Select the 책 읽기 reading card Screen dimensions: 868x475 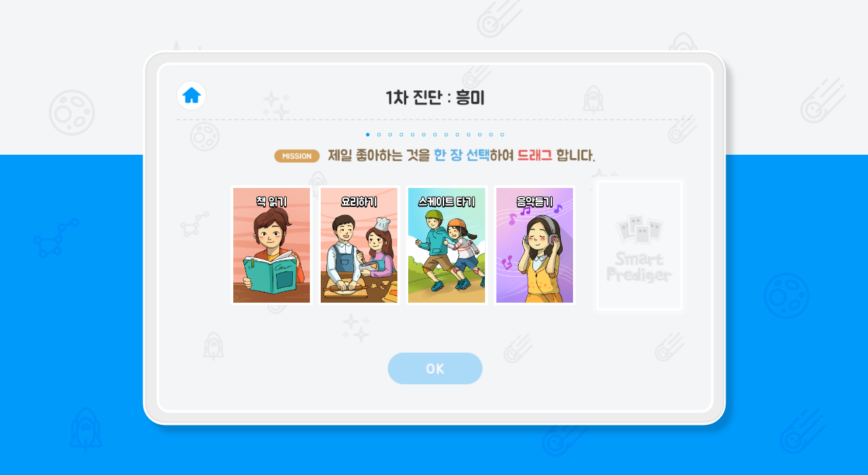pyautogui.click(x=271, y=245)
